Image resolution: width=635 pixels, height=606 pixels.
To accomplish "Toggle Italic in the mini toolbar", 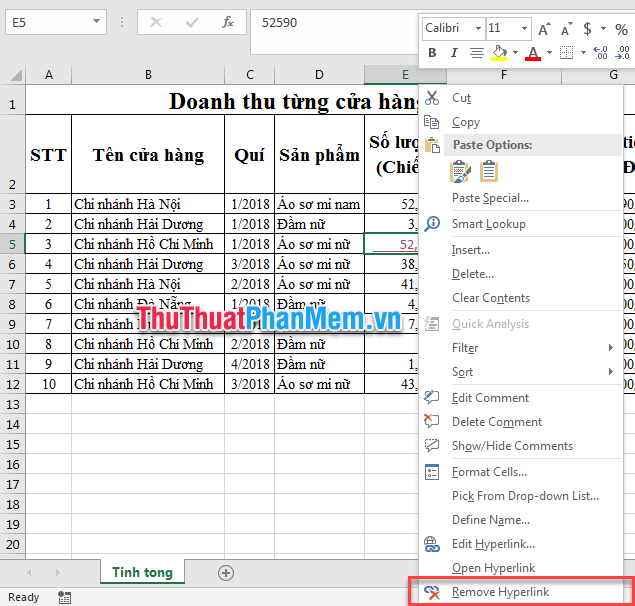I will pos(454,53).
